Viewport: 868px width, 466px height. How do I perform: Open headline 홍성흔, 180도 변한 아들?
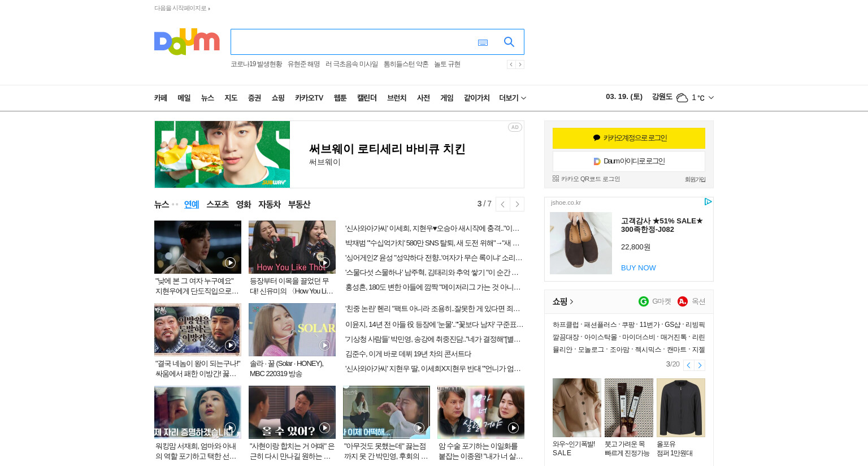coord(433,287)
